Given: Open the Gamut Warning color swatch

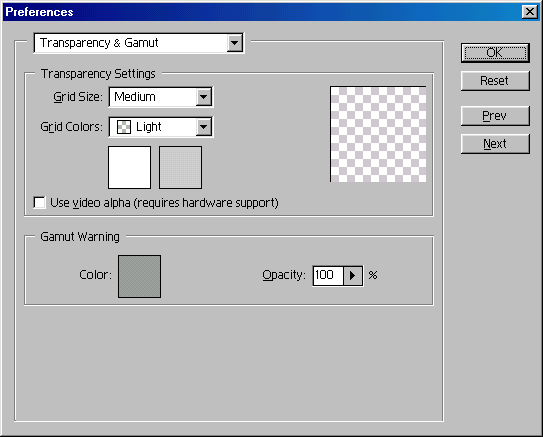Looking at the screenshot, I should [140, 276].
